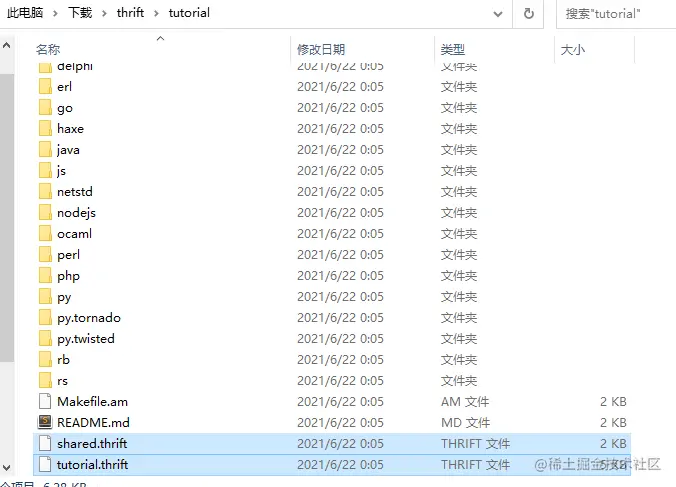Select the ocaml folder name

[x=74, y=234]
